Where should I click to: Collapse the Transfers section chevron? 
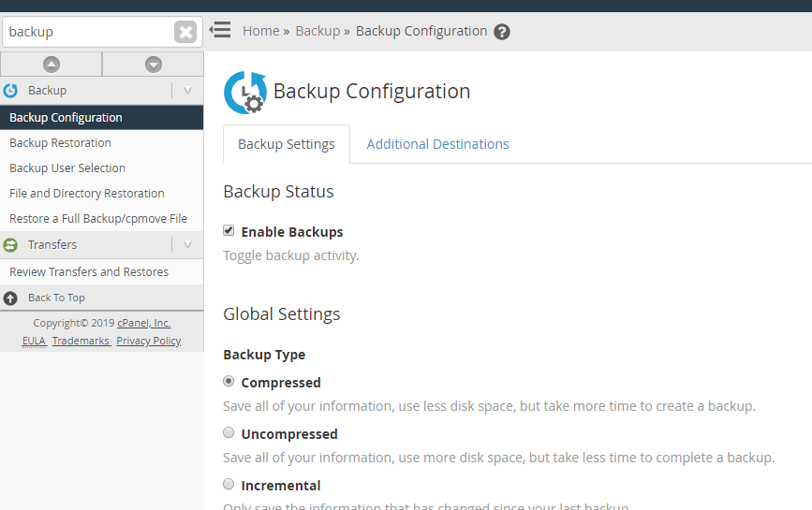tap(187, 245)
